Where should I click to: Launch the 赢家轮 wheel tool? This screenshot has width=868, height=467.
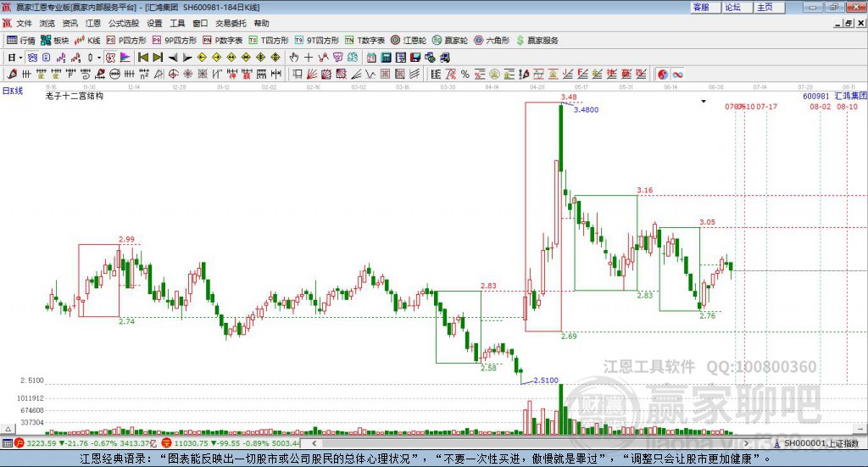point(449,41)
